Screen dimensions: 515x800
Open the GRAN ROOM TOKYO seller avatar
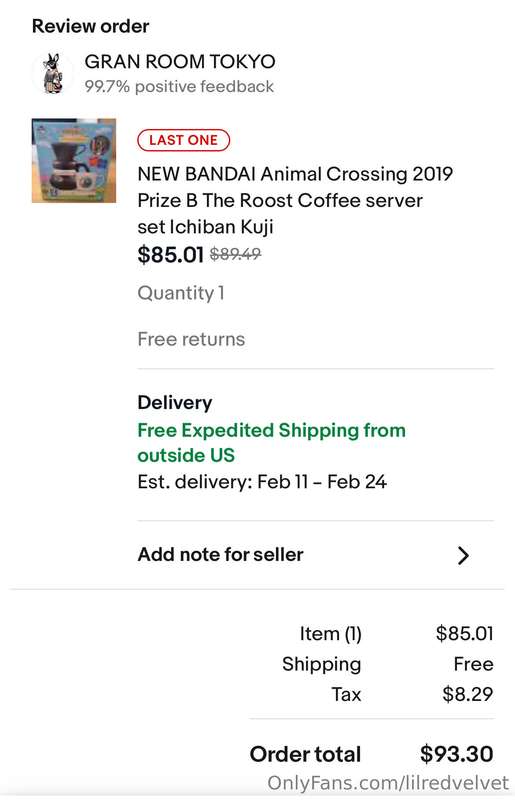pos(52,73)
